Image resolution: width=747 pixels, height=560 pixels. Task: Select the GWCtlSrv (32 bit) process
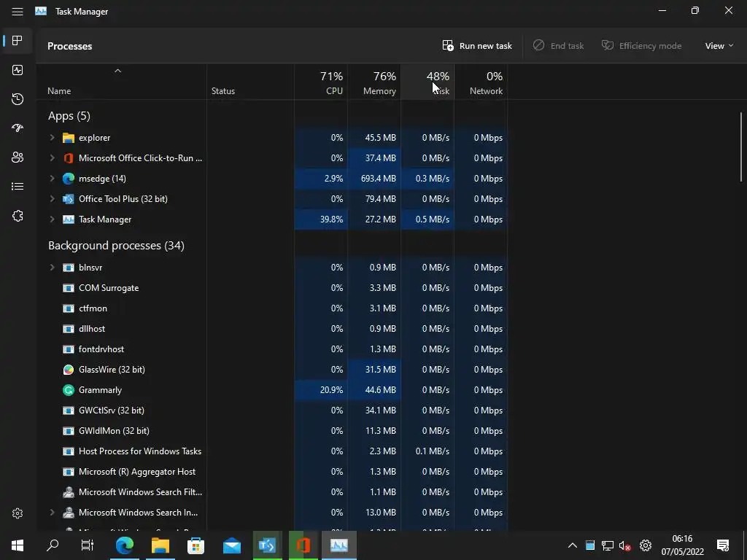tap(271, 411)
